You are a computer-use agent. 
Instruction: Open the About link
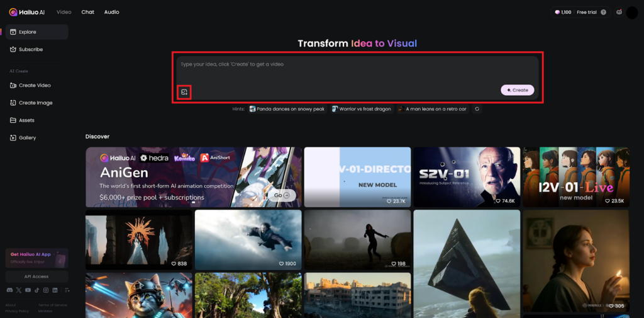(x=10, y=305)
